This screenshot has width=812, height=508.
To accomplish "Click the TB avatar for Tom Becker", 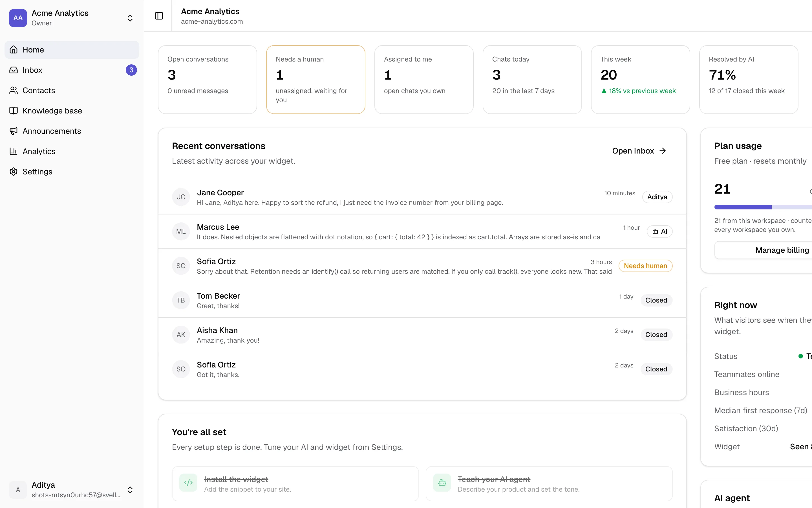I will click(x=181, y=300).
